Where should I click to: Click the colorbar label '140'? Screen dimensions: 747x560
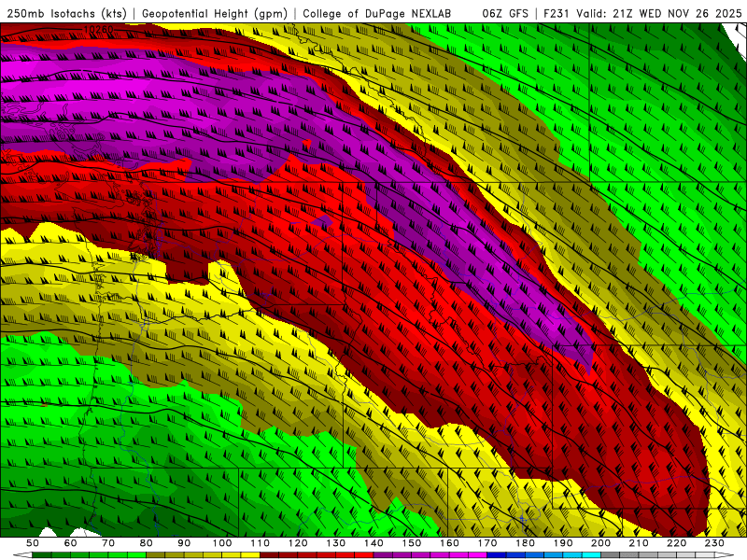click(x=373, y=543)
